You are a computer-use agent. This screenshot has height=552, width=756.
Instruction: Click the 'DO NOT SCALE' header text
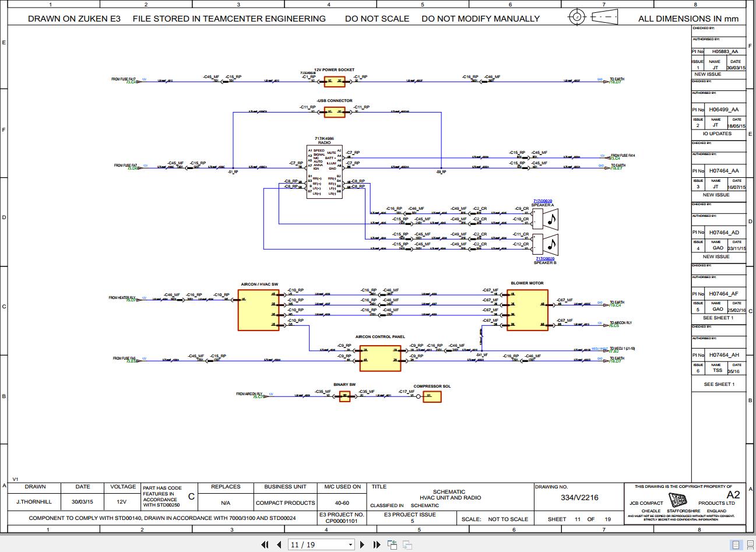coord(377,19)
